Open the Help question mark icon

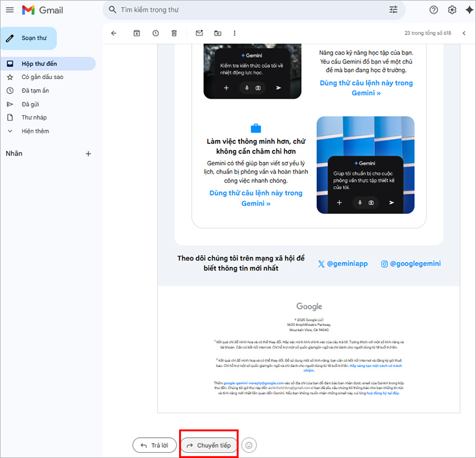pos(434,10)
